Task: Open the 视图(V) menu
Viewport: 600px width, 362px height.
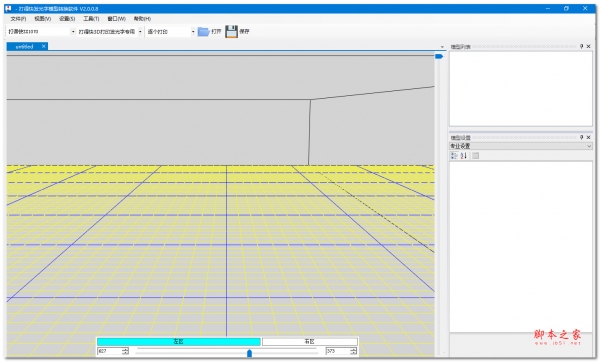Action: pyautogui.click(x=42, y=19)
